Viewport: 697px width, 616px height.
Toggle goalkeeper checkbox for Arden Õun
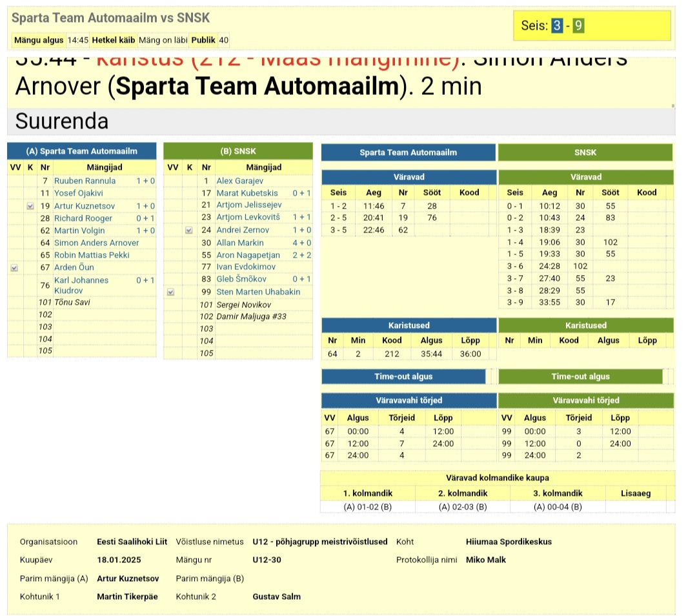click(14, 268)
